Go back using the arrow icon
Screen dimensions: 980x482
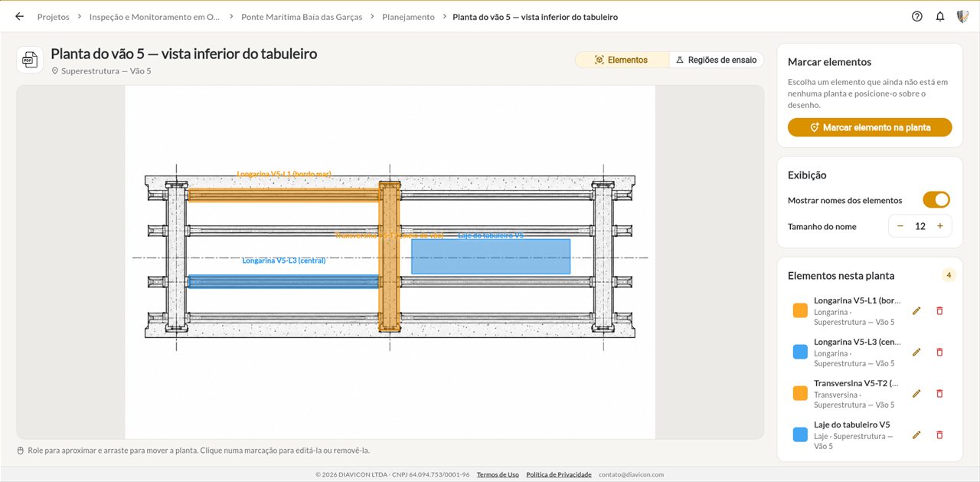click(x=20, y=16)
